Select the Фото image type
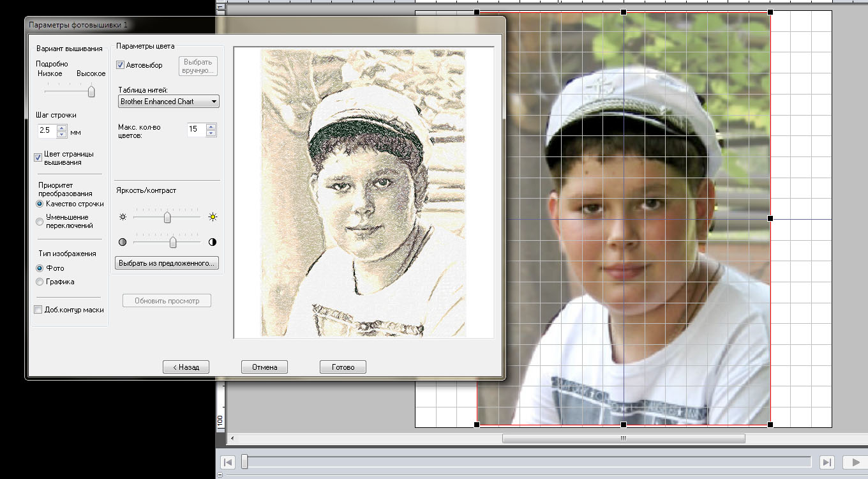This screenshot has height=479, width=868. point(40,268)
